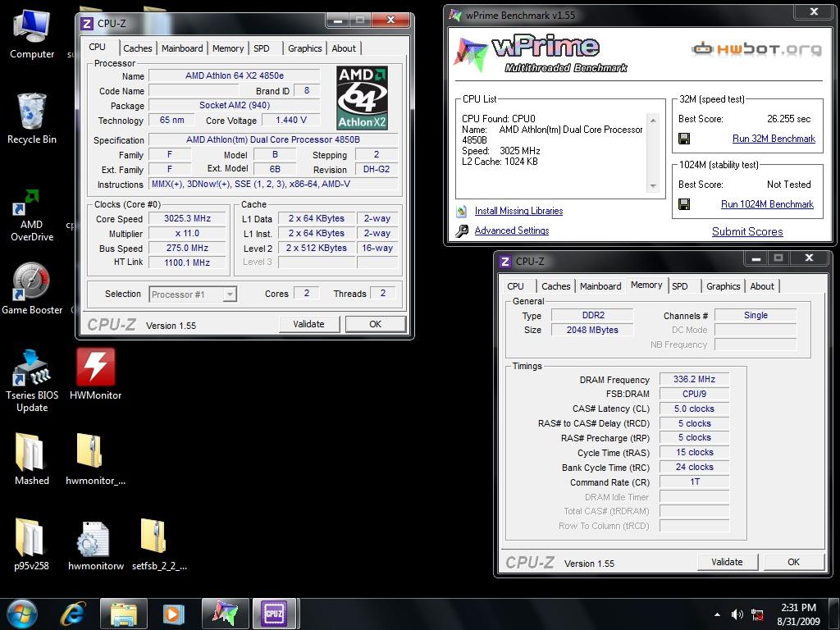Select the DRAM Frequency 336.2 MHz value
The image size is (840, 630).
point(694,379)
